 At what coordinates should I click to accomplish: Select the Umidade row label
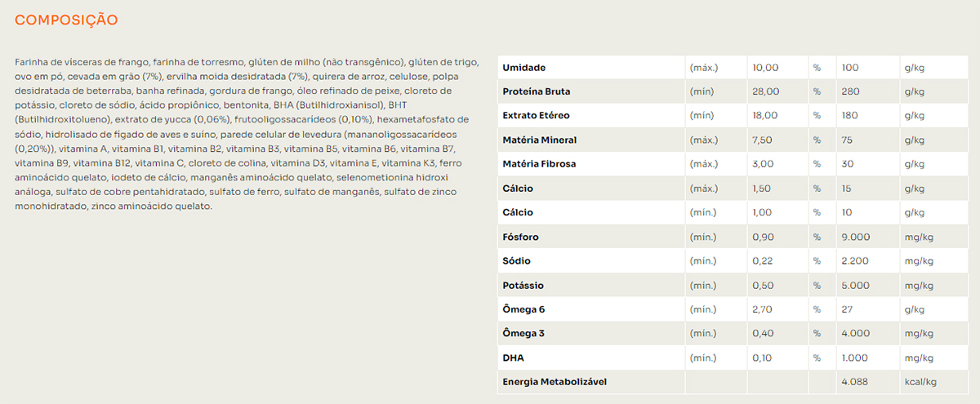[x=524, y=68]
